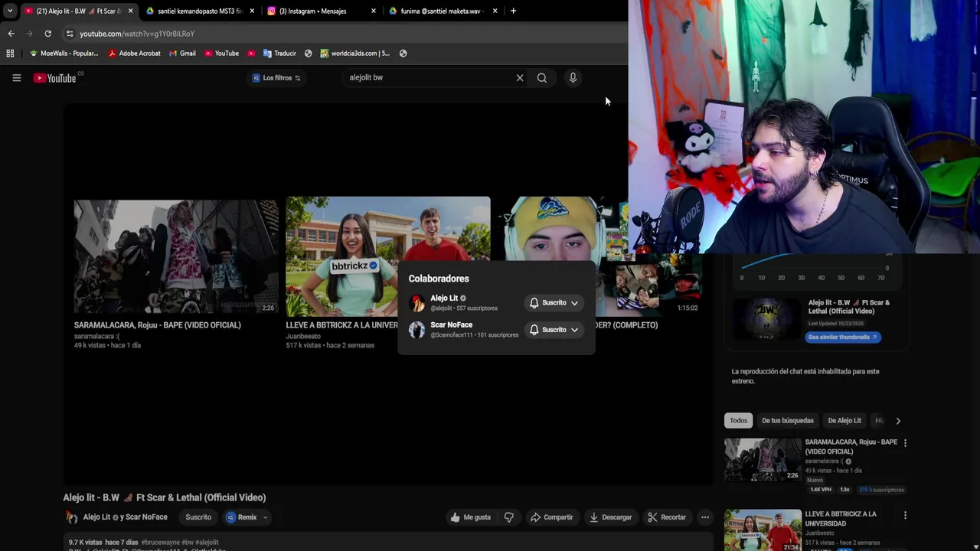The width and height of the screenshot is (980, 551).
Task: Click the 'saramalacara :(' channel name in sidebar
Action: (x=824, y=461)
